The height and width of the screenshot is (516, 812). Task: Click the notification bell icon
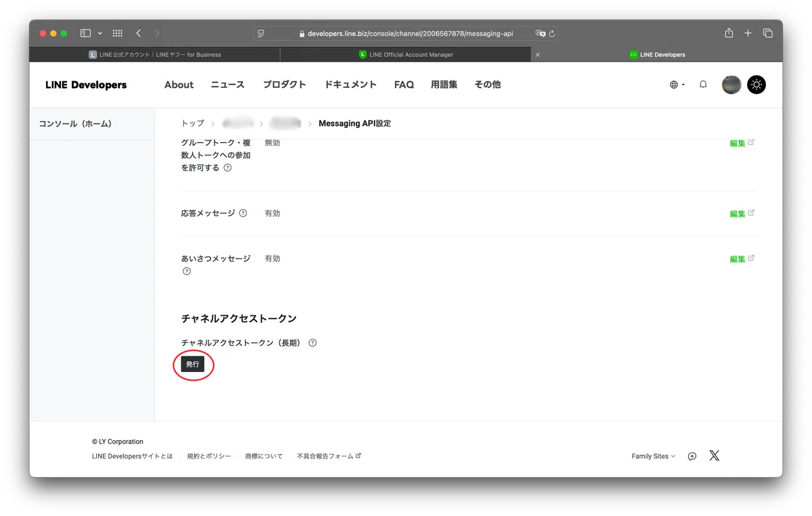(x=703, y=85)
